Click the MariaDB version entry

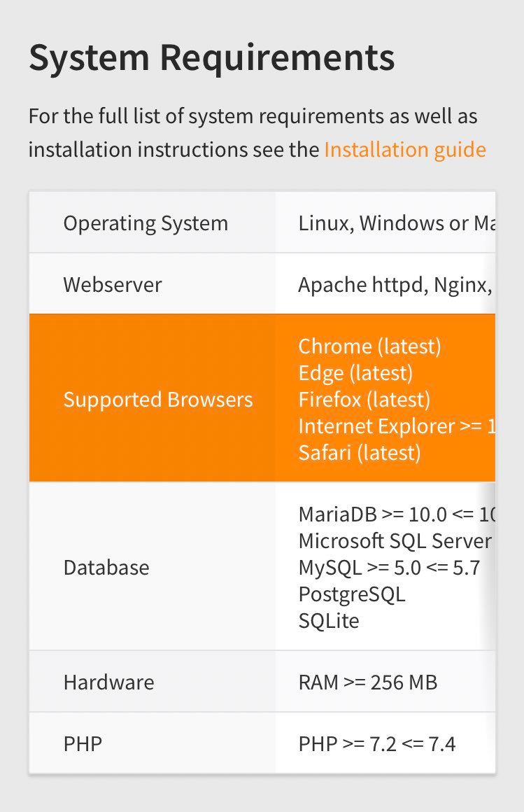tap(396, 514)
